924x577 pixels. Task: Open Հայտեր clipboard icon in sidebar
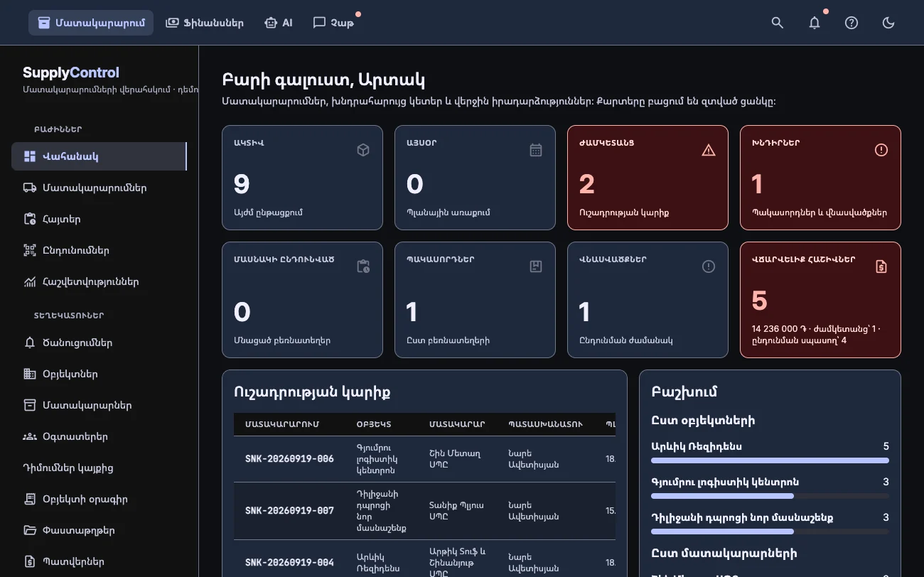[x=30, y=219]
